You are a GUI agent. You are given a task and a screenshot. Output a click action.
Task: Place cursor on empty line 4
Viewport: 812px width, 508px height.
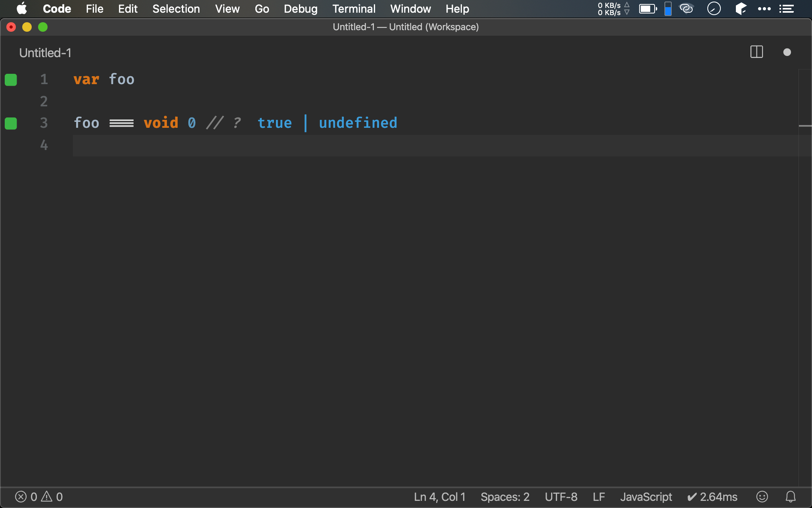pyautogui.click(x=238, y=145)
